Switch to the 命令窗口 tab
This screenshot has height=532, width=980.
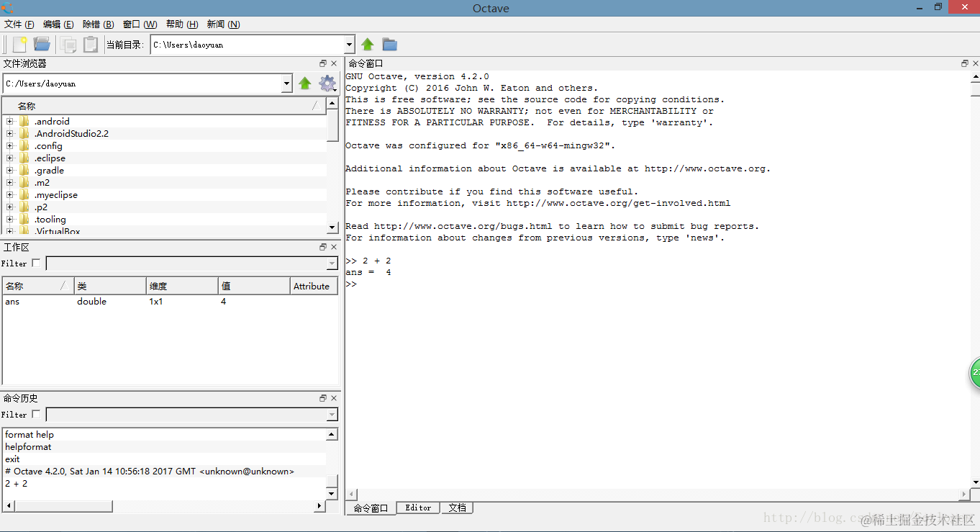371,508
